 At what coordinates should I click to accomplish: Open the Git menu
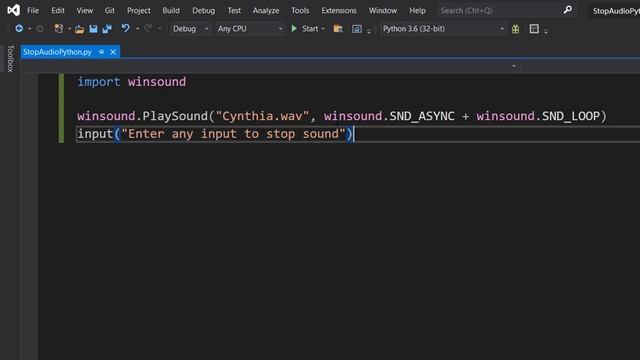pos(109,11)
